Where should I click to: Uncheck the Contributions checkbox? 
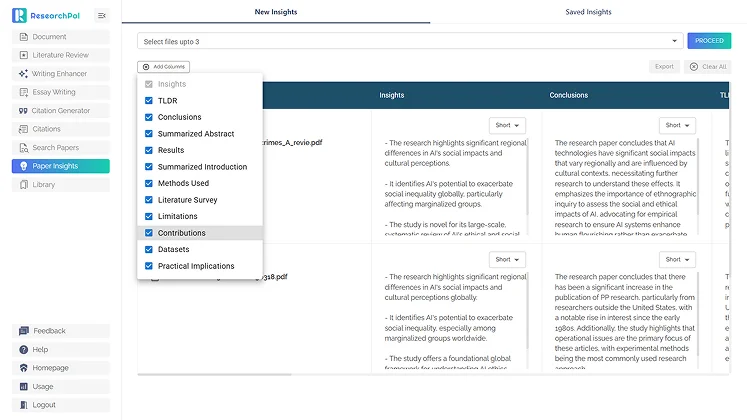(149, 233)
